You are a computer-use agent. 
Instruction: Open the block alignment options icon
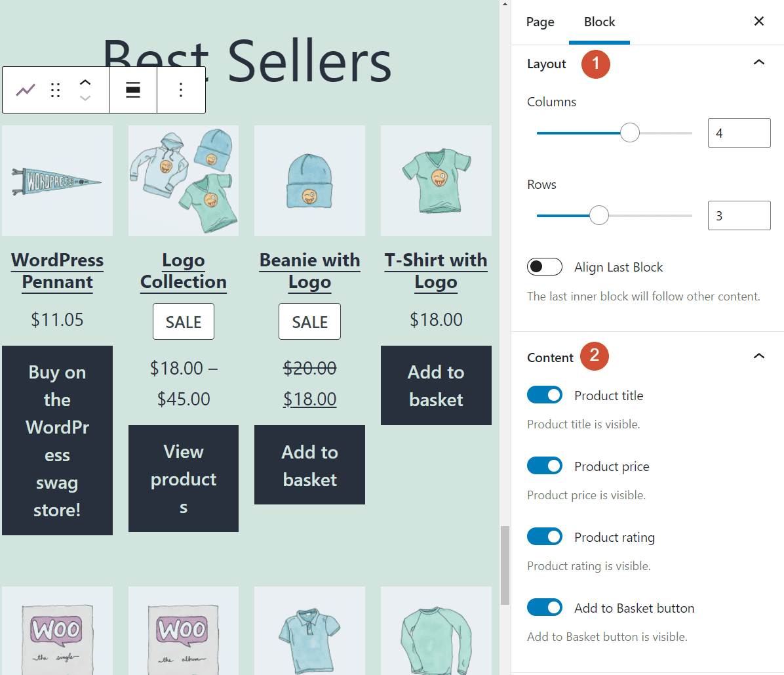coord(133,89)
